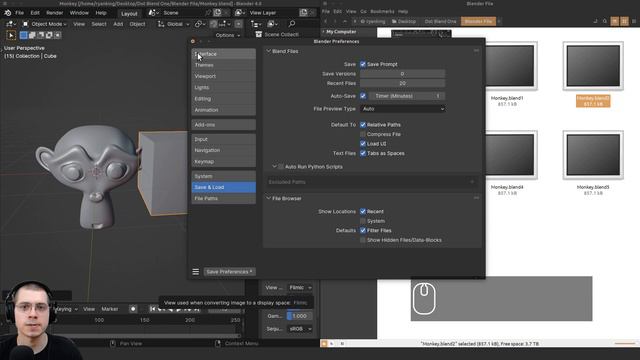This screenshot has width=640, height=360.
Task: Enable System under Show Locations
Action: tap(363, 221)
